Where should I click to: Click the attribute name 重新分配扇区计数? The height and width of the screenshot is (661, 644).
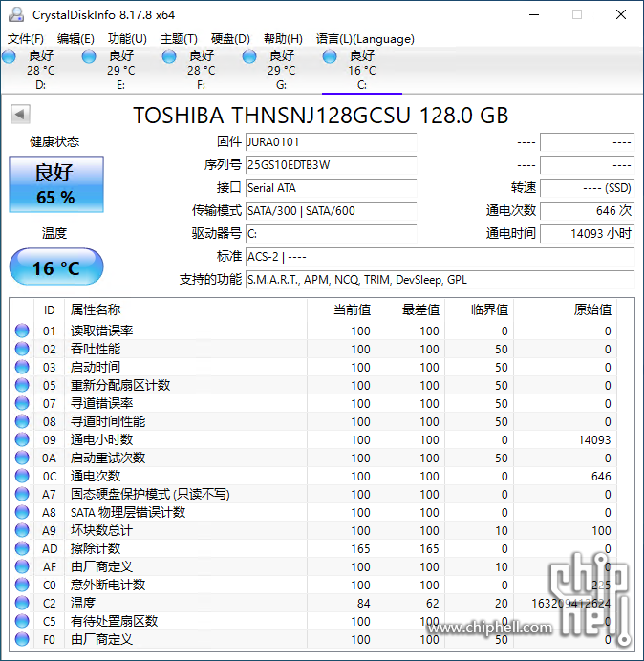(120, 385)
